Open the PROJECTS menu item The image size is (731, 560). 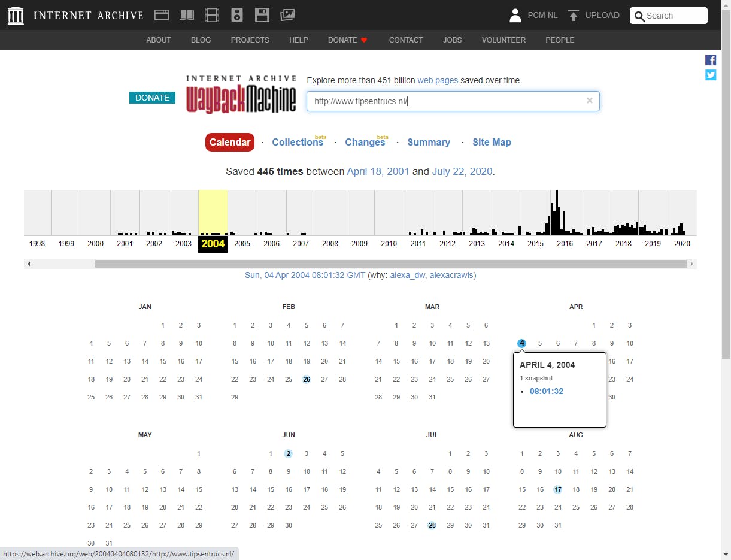(x=250, y=40)
